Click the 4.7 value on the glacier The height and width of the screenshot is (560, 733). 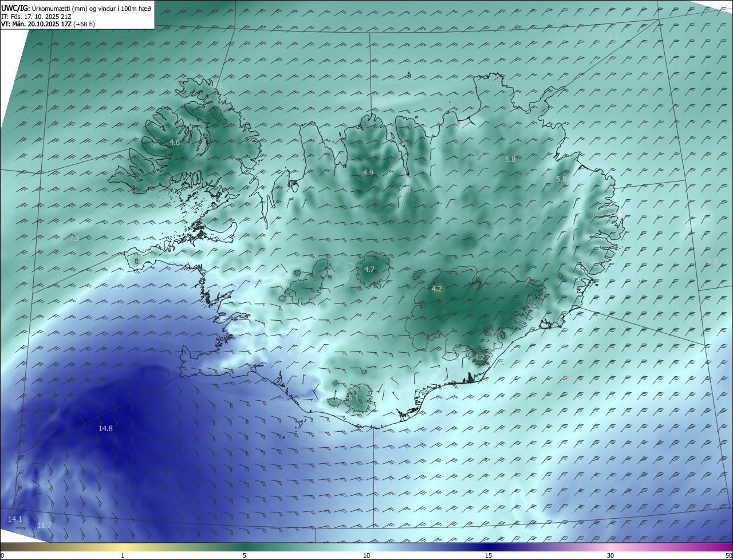(x=369, y=269)
